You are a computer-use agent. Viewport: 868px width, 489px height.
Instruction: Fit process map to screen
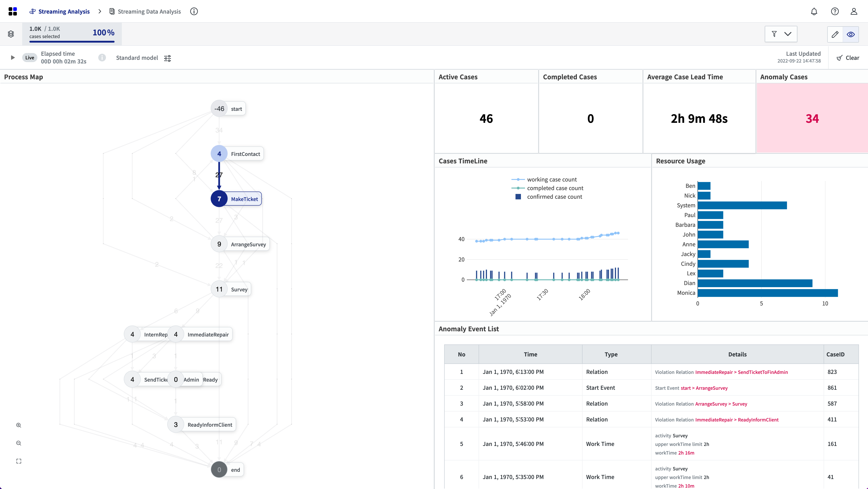click(x=19, y=461)
